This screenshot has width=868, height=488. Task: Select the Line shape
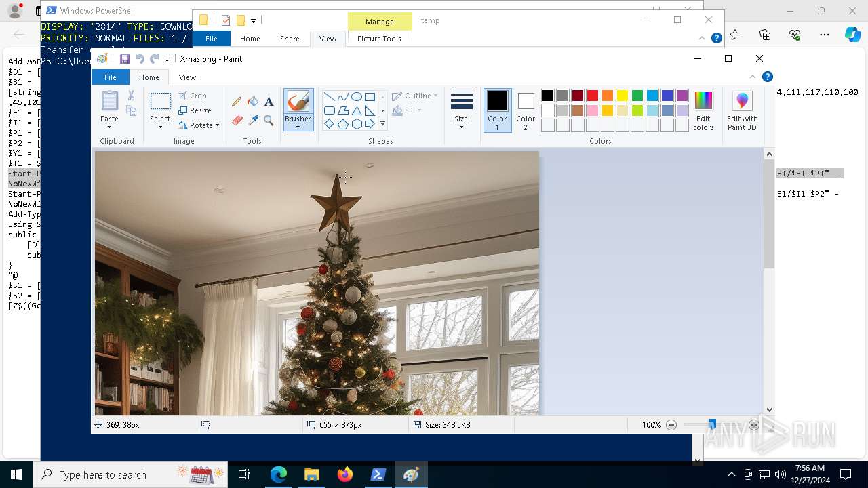(329, 97)
